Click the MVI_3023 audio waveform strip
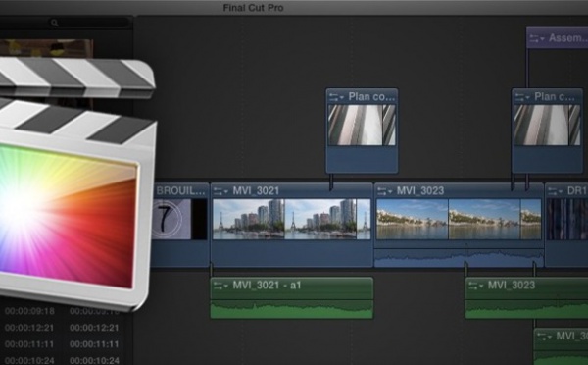Viewport: 588px width, 365px height. coord(459,258)
